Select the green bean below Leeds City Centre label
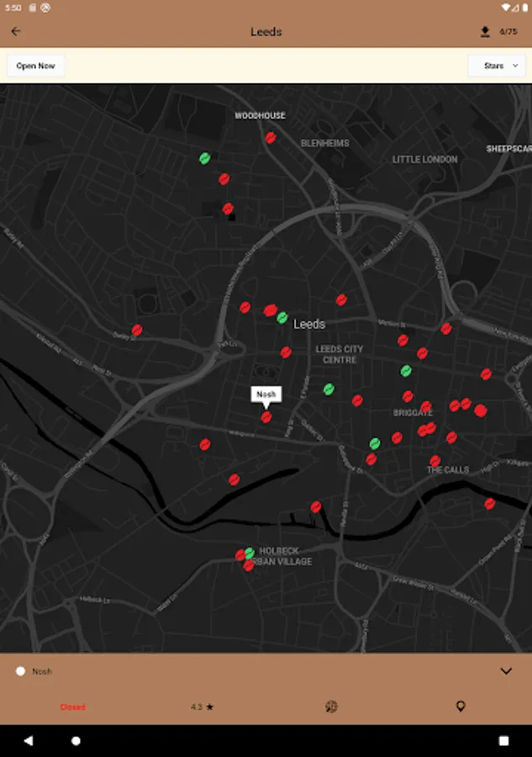 pos(329,389)
